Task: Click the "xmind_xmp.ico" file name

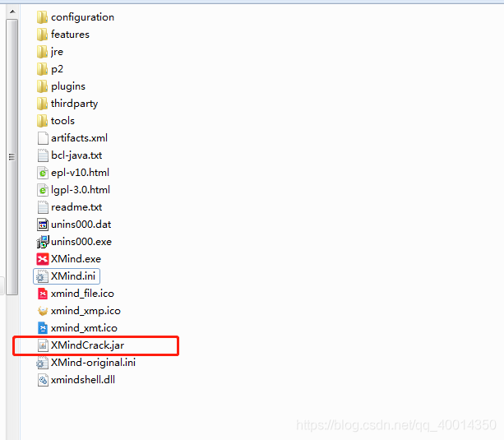Action: 86,311
